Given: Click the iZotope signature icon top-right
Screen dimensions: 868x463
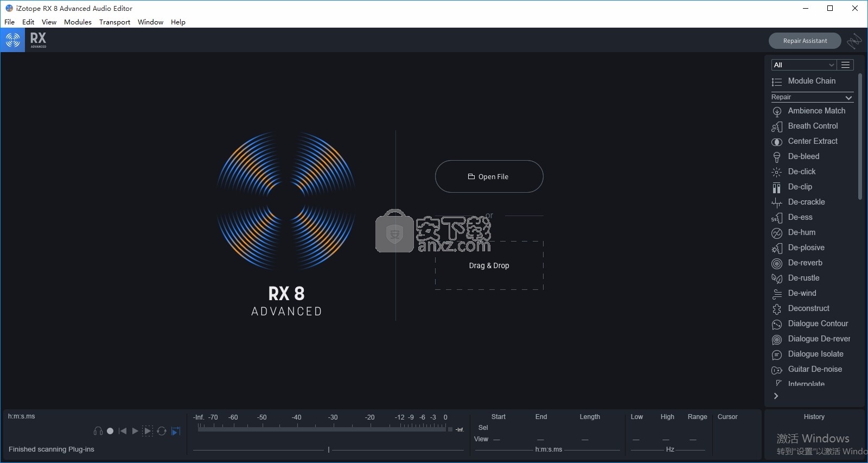Looking at the screenshot, I should pos(854,41).
